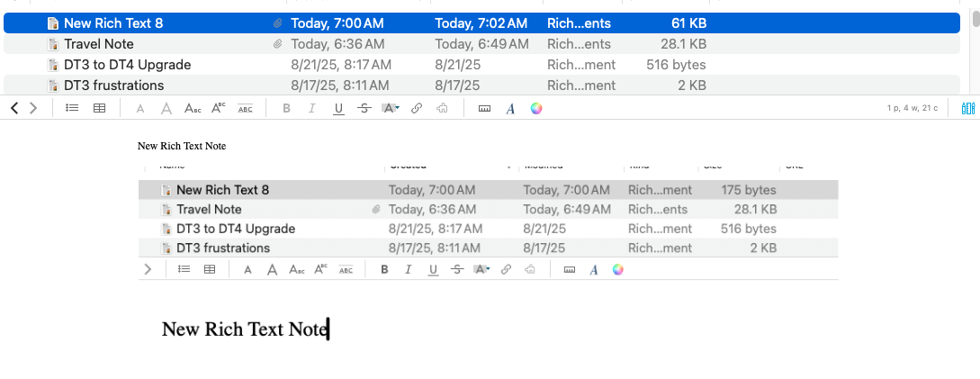
Task: Click the word count reading 1 p, 4 w, 21 c
Action: [x=913, y=108]
